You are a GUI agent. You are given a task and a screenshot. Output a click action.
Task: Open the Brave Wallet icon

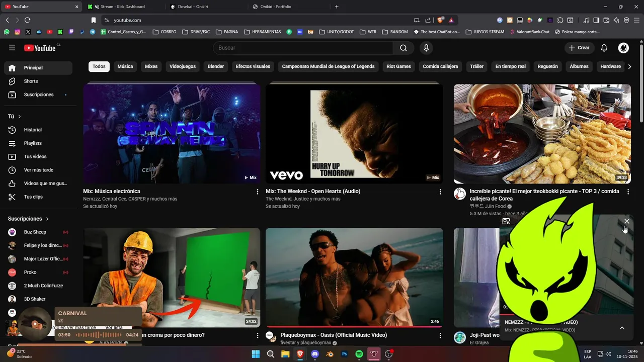606,20
